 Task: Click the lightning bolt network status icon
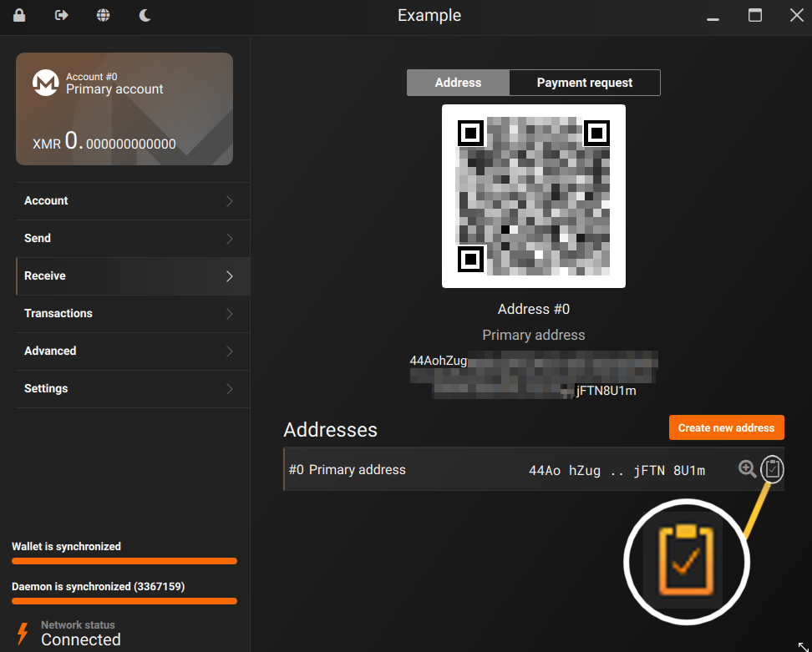pyautogui.click(x=23, y=634)
